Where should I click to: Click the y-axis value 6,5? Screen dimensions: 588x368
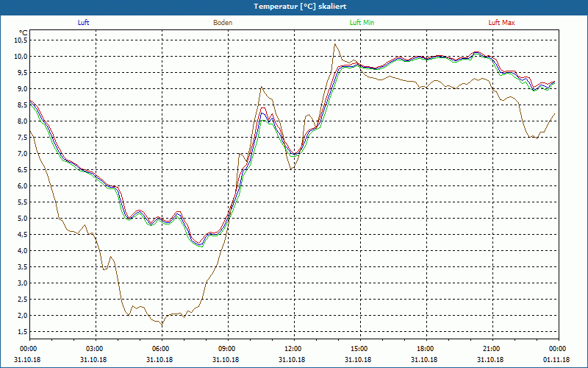coord(22,170)
